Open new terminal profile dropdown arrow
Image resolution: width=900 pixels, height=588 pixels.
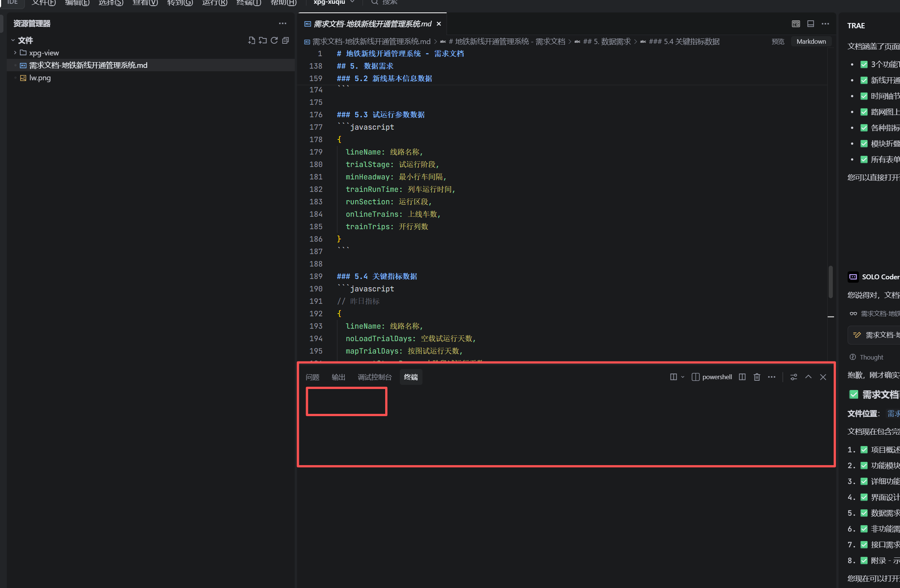[x=683, y=377]
